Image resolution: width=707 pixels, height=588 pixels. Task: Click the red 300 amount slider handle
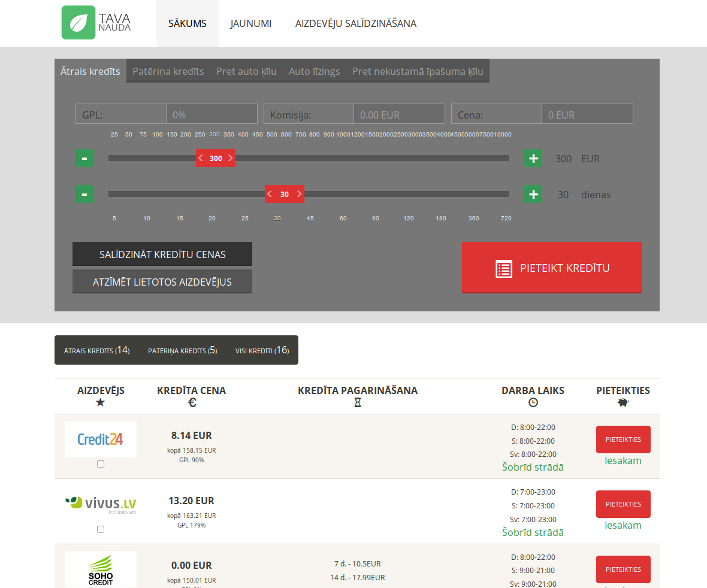pyautogui.click(x=216, y=158)
